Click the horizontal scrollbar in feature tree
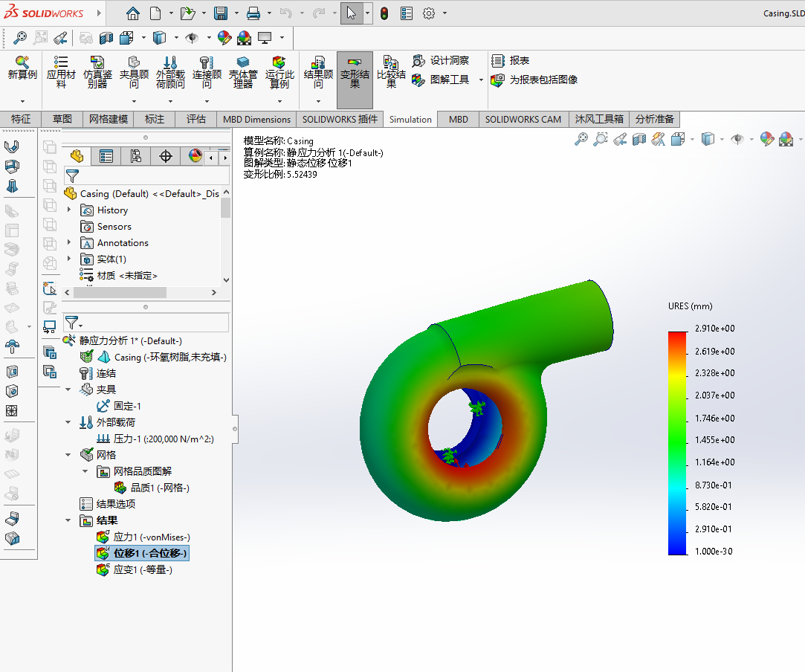805x672 pixels. coord(120,292)
